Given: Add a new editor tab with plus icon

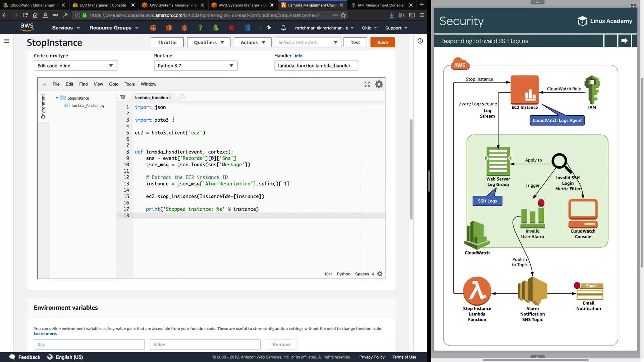Looking at the screenshot, I should [182, 97].
